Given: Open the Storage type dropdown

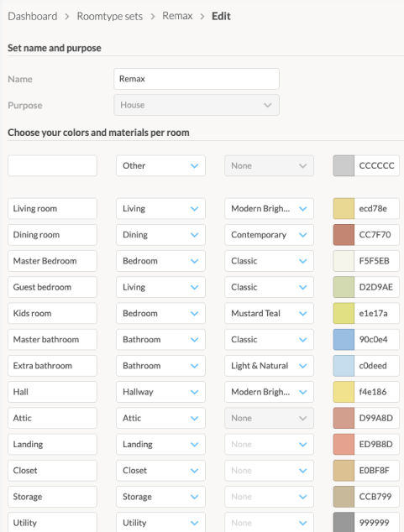Looking at the screenshot, I should coord(160,497).
